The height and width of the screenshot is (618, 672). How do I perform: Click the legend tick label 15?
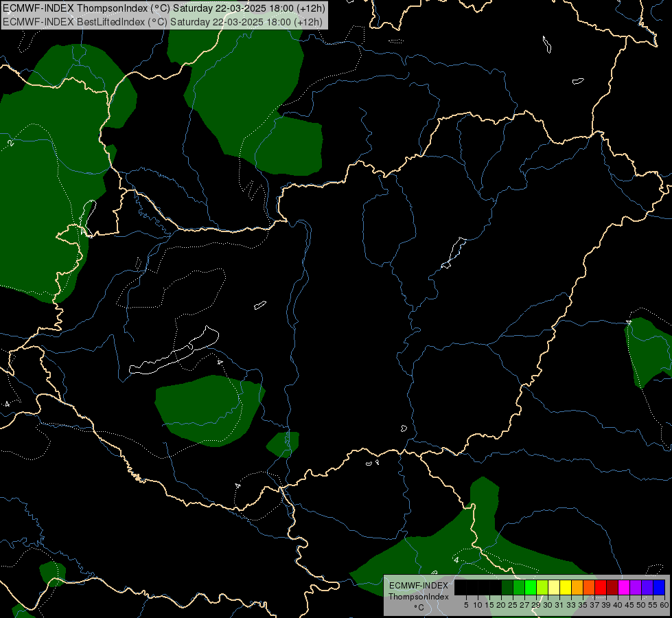(489, 605)
